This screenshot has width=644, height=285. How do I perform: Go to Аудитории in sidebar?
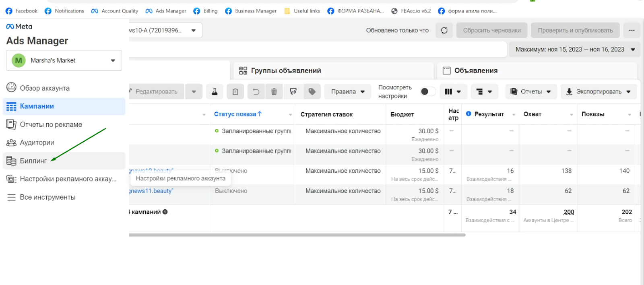(64, 142)
